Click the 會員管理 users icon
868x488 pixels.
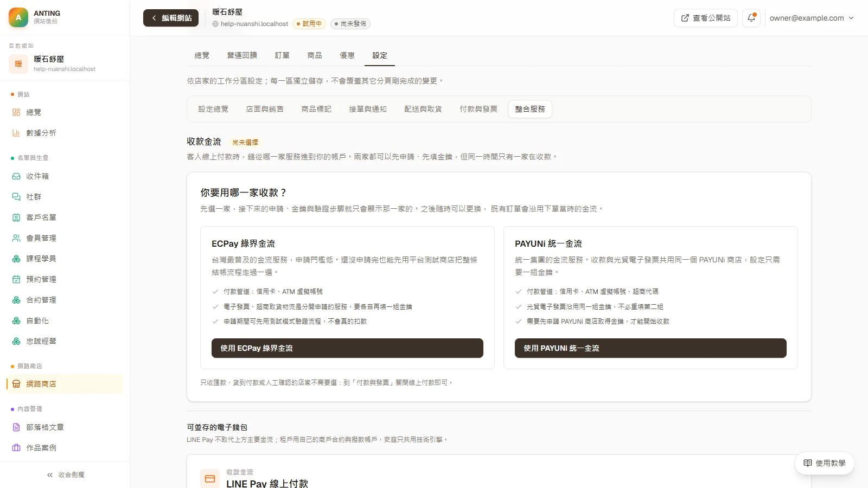coord(16,238)
